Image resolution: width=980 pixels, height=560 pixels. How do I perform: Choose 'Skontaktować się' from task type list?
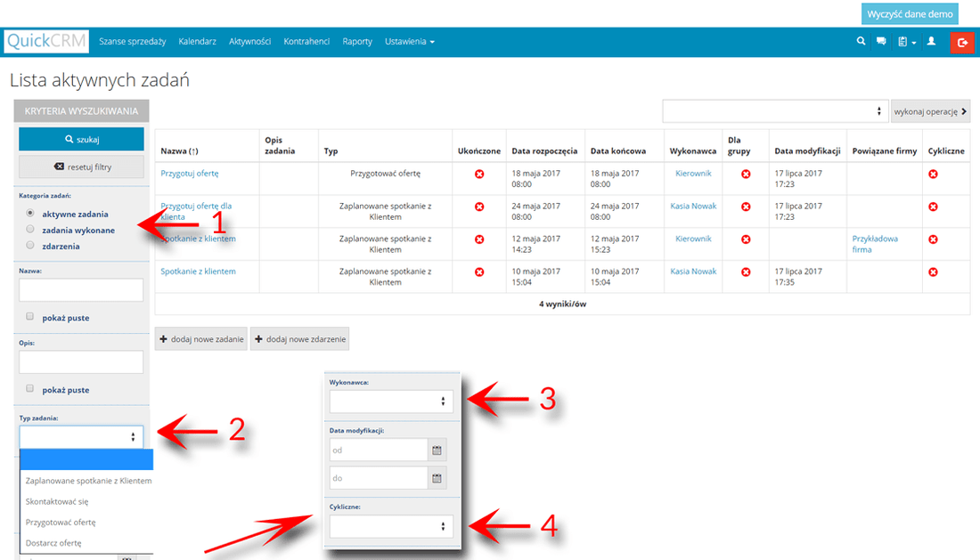[x=57, y=501]
